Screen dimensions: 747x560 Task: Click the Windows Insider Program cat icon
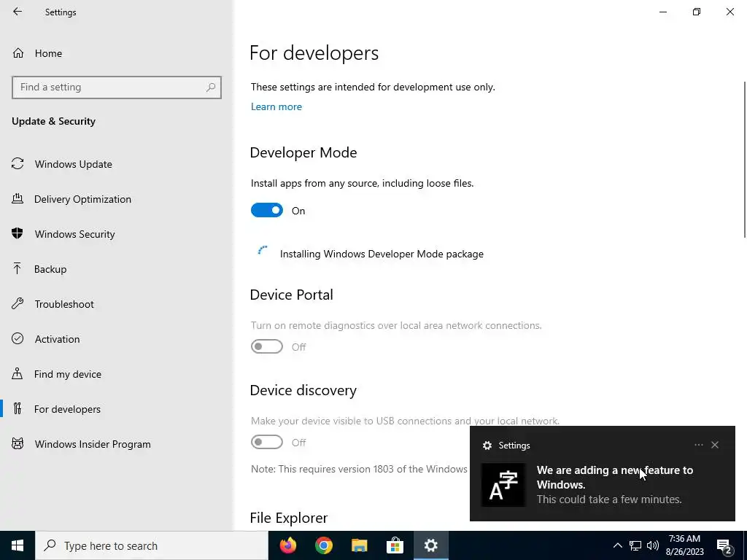(18, 444)
